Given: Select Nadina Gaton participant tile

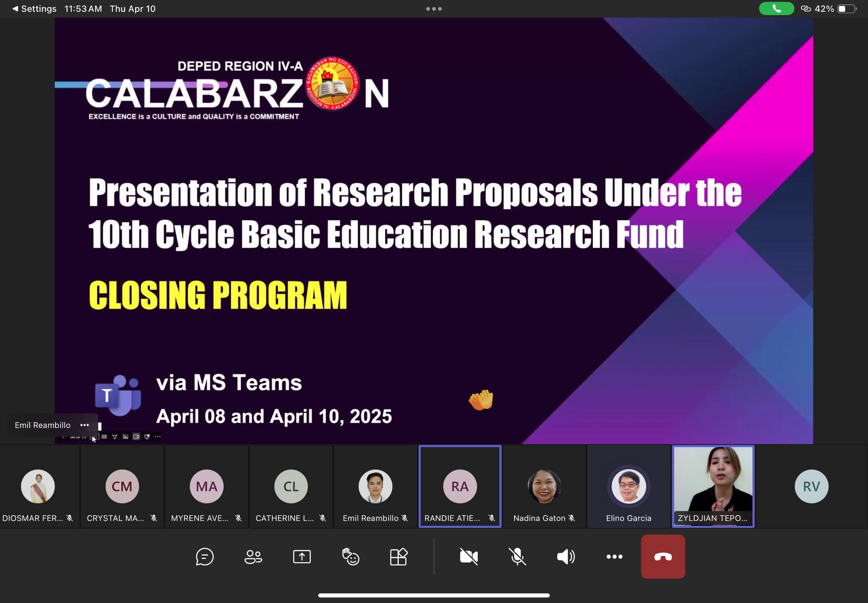Looking at the screenshot, I should tap(544, 486).
